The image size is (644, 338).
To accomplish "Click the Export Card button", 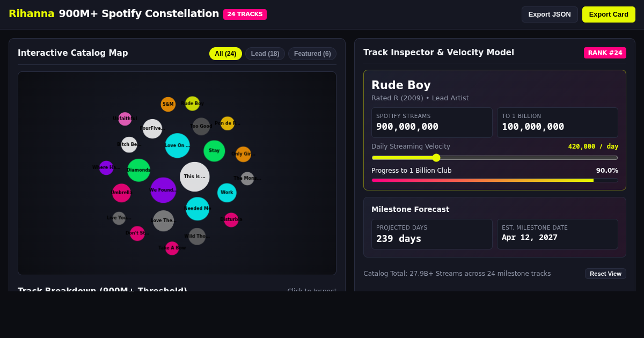I will (609, 14).
